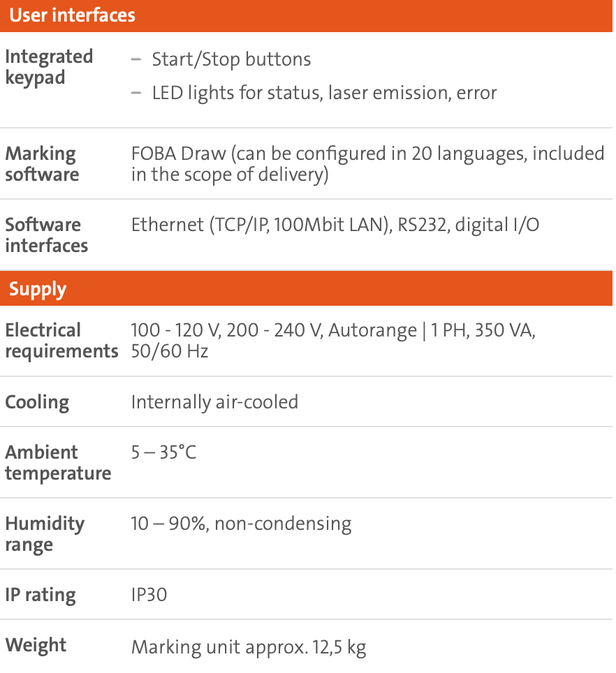
Task: Click the LED lights for status line
Action: click(x=324, y=93)
